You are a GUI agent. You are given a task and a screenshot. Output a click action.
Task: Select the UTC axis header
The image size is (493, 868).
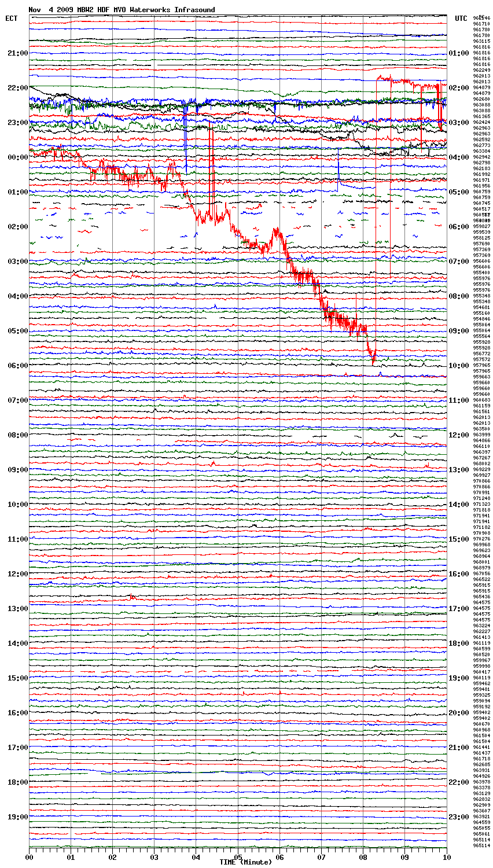tap(461, 19)
